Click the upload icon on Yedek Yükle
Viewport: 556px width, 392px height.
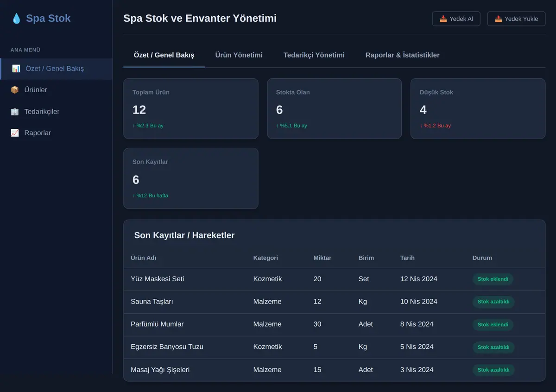click(499, 19)
